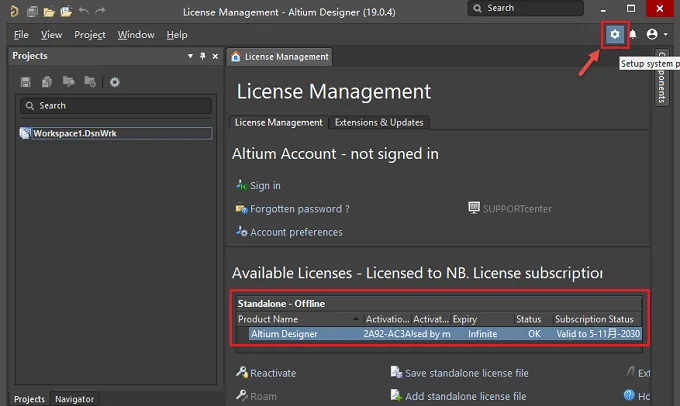Click Add standalone license file
Viewport: 680px width, 406px height.
pos(466,396)
